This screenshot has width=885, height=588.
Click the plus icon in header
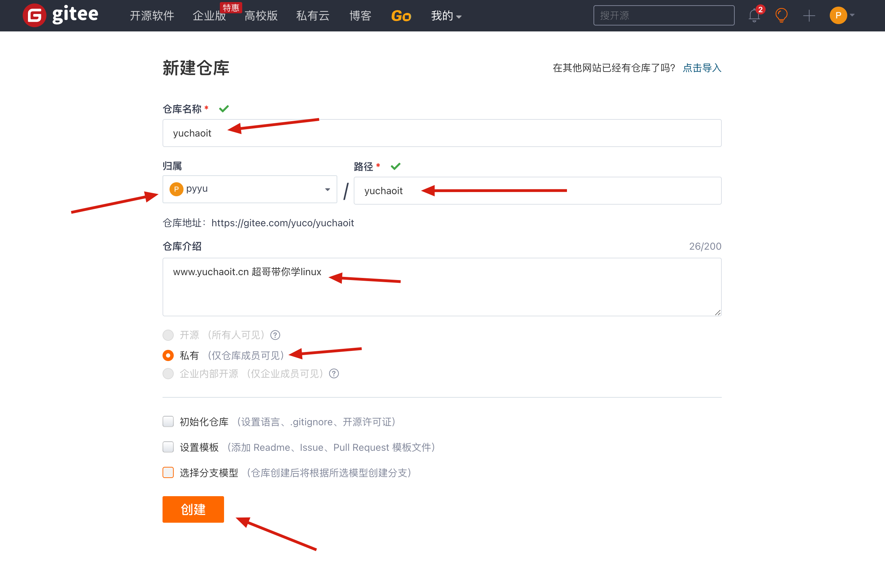809,16
